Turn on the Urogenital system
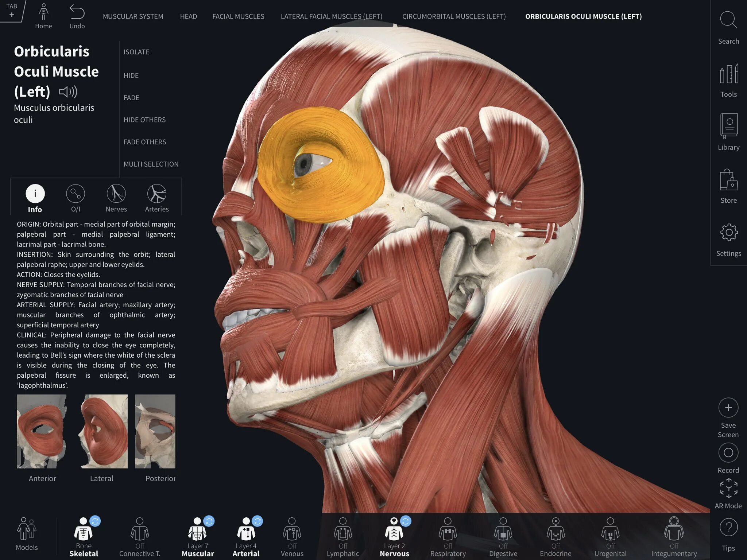The image size is (747, 560). tap(610, 537)
